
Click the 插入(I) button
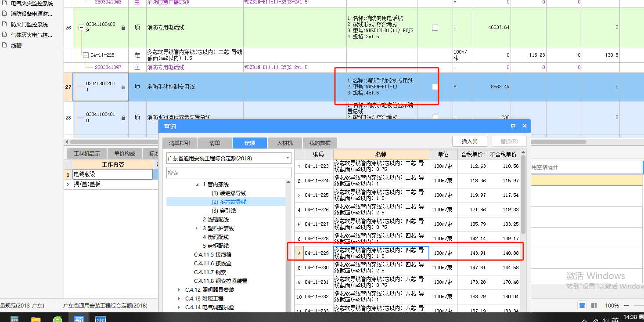click(469, 141)
